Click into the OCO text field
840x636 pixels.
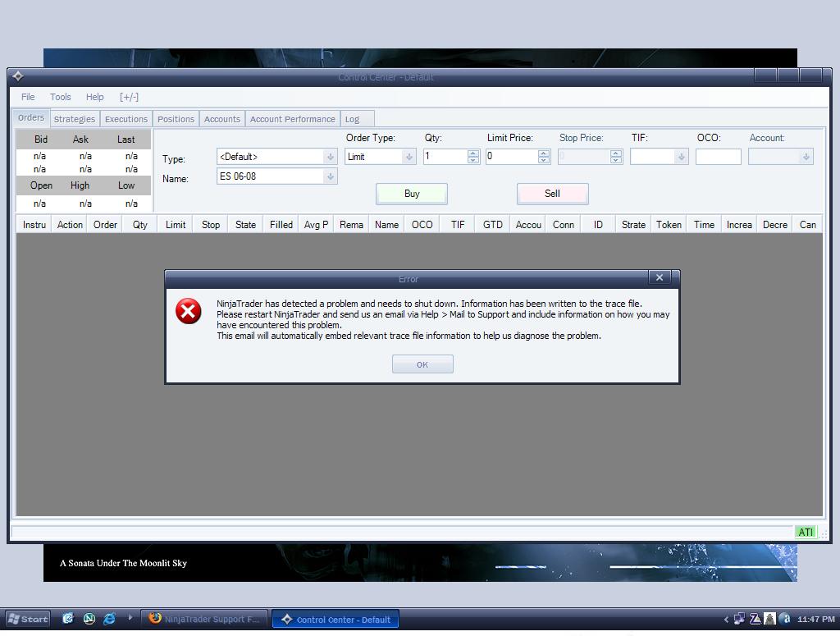(x=719, y=157)
